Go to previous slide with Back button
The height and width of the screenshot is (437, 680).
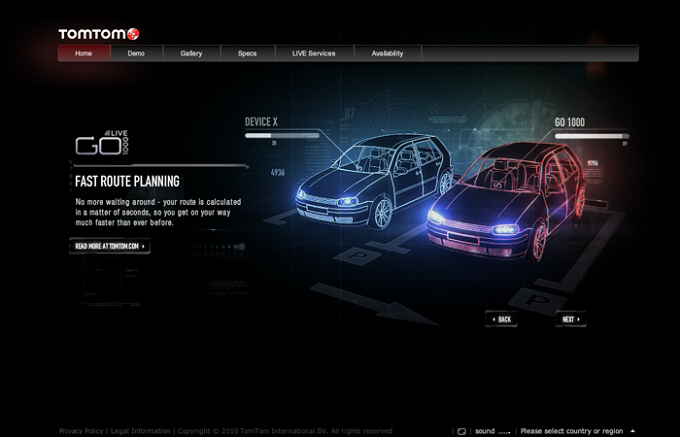coord(501,319)
